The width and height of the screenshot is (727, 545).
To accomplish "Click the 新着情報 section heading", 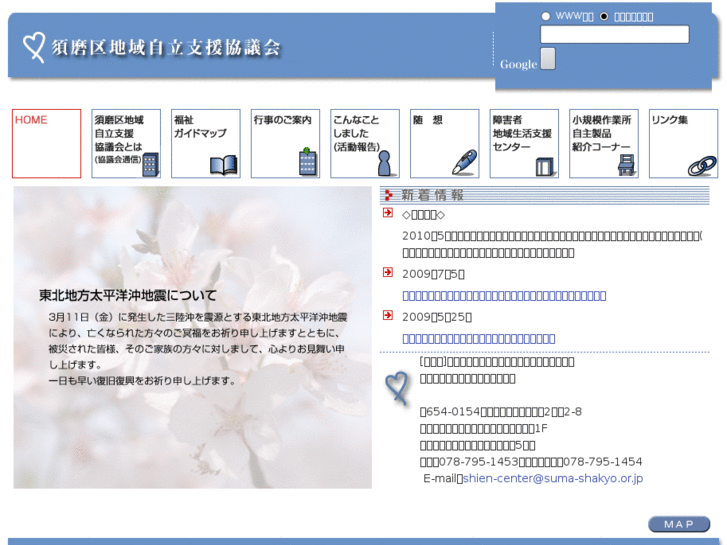I will tap(432, 195).
